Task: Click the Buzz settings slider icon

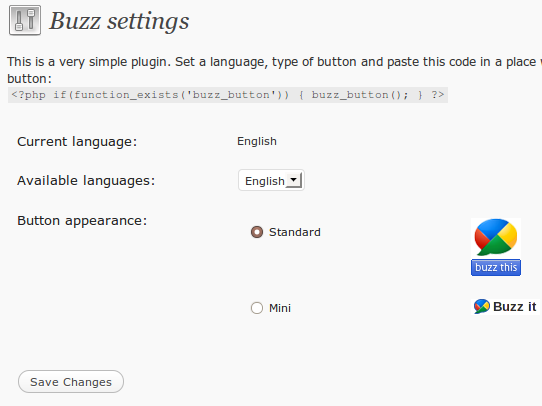Action: [x=25, y=20]
